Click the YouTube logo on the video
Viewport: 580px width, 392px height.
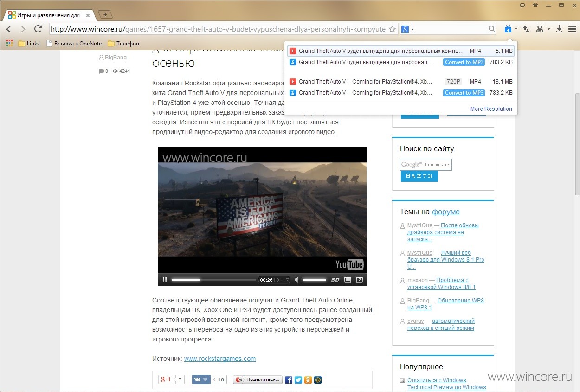[x=349, y=264]
